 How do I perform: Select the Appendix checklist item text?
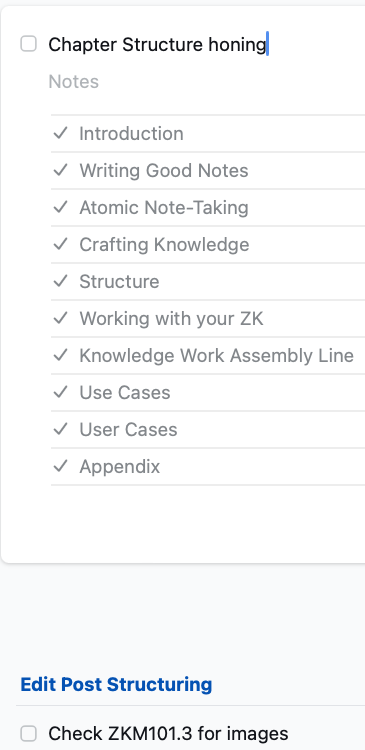tap(120, 467)
